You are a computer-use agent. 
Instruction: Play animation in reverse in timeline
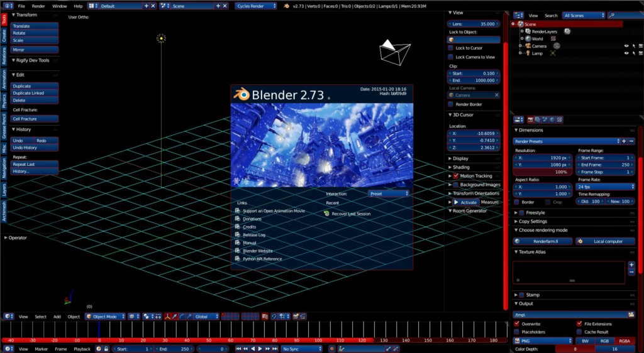pos(253,349)
